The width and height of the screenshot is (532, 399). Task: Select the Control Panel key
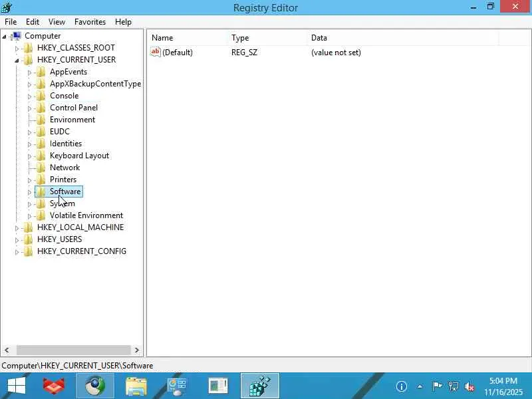click(x=74, y=108)
